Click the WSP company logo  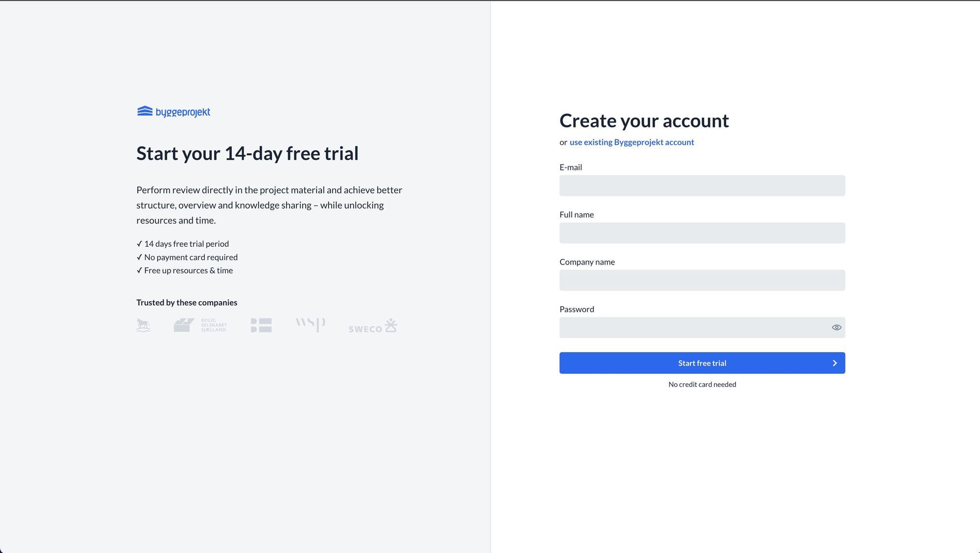click(x=310, y=324)
